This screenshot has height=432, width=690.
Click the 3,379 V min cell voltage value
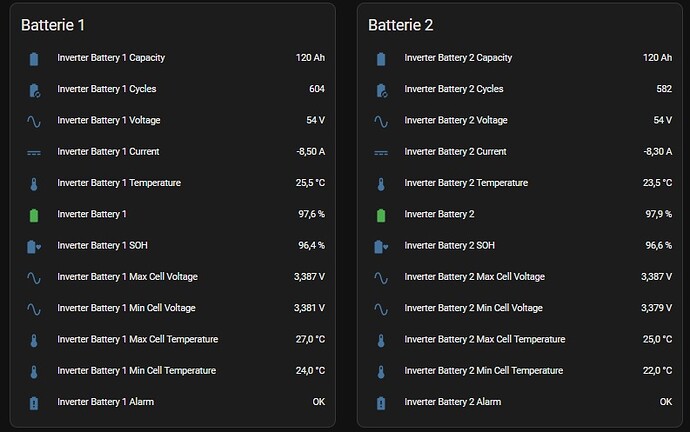[x=657, y=308]
